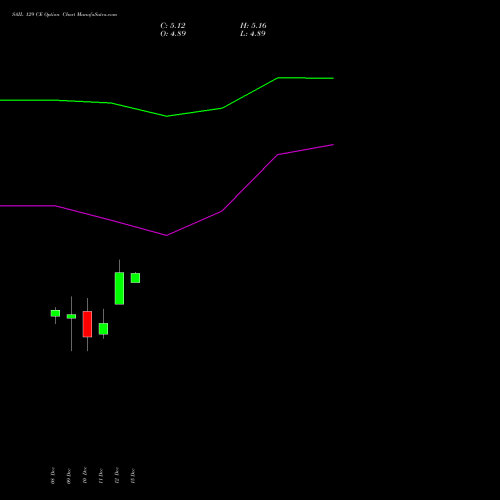Click the open value 'O: 4.89'
This screenshot has width=500, height=500.
[173, 34]
